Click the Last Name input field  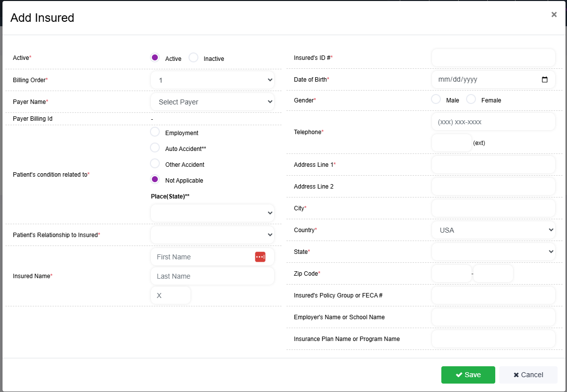tap(212, 276)
